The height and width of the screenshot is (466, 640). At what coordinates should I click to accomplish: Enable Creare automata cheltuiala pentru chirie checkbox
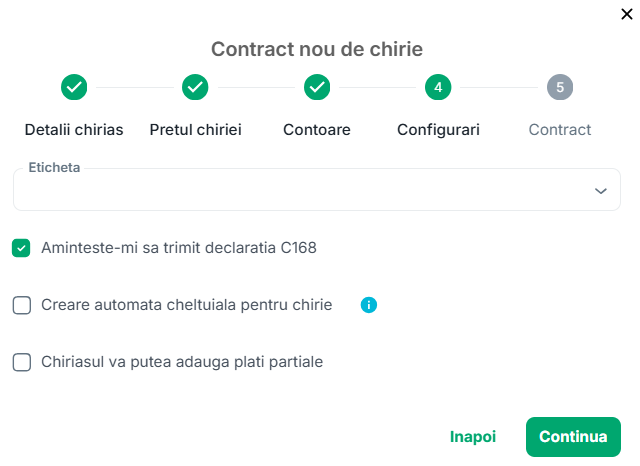point(22,305)
